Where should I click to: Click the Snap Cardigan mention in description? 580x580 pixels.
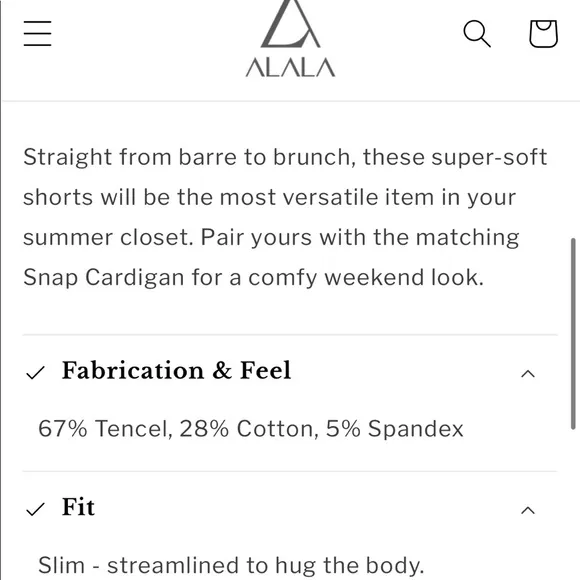104,277
